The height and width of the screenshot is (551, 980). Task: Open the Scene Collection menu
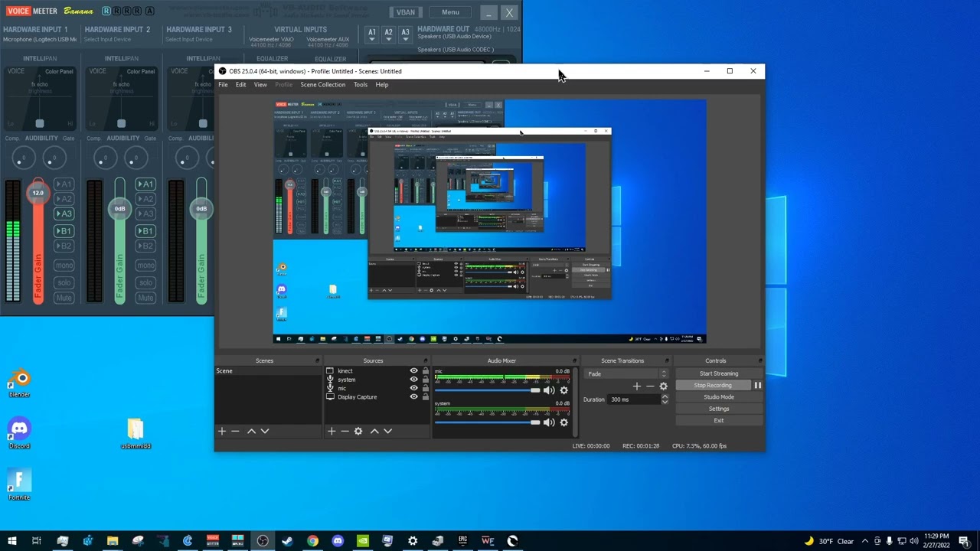(x=322, y=84)
